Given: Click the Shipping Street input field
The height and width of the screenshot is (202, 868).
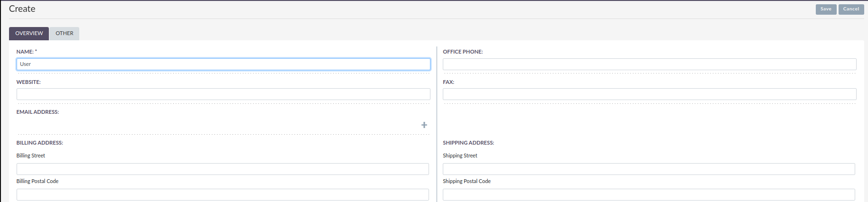Looking at the screenshot, I should (649, 169).
